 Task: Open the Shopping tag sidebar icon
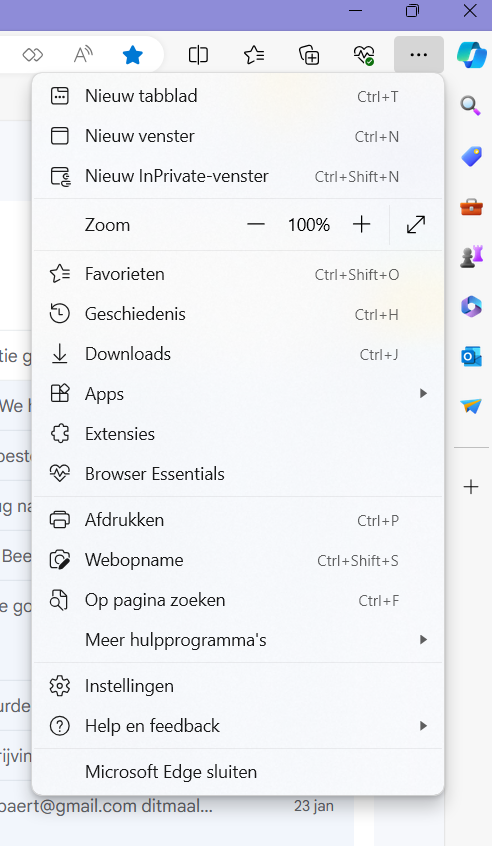pos(471,156)
